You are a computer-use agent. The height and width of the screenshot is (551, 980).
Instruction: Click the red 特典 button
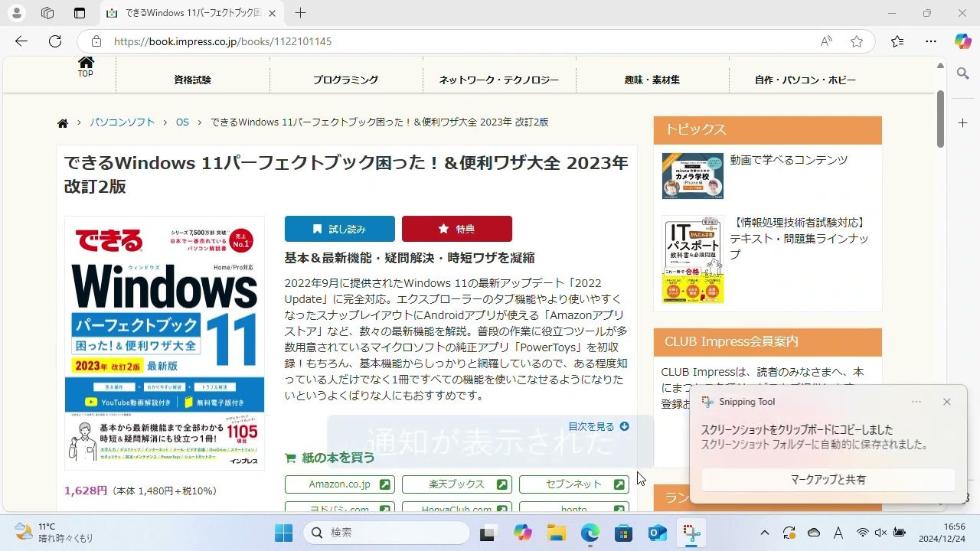pyautogui.click(x=457, y=229)
